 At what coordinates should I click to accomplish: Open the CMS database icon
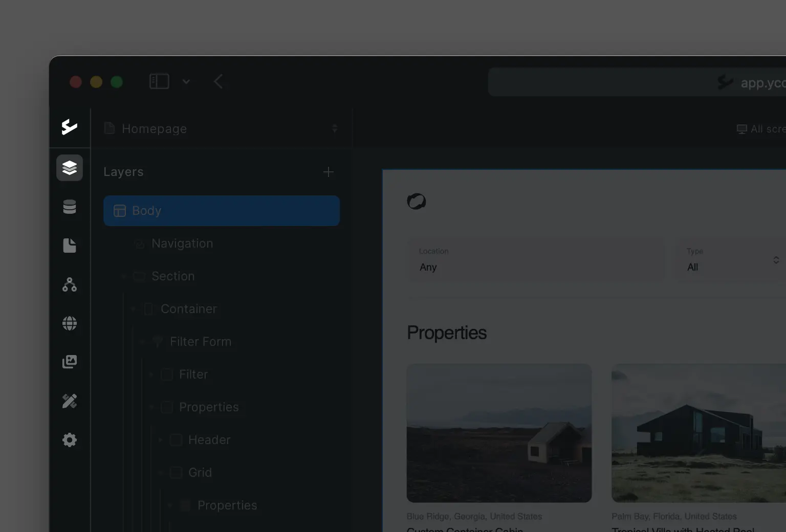(x=70, y=207)
